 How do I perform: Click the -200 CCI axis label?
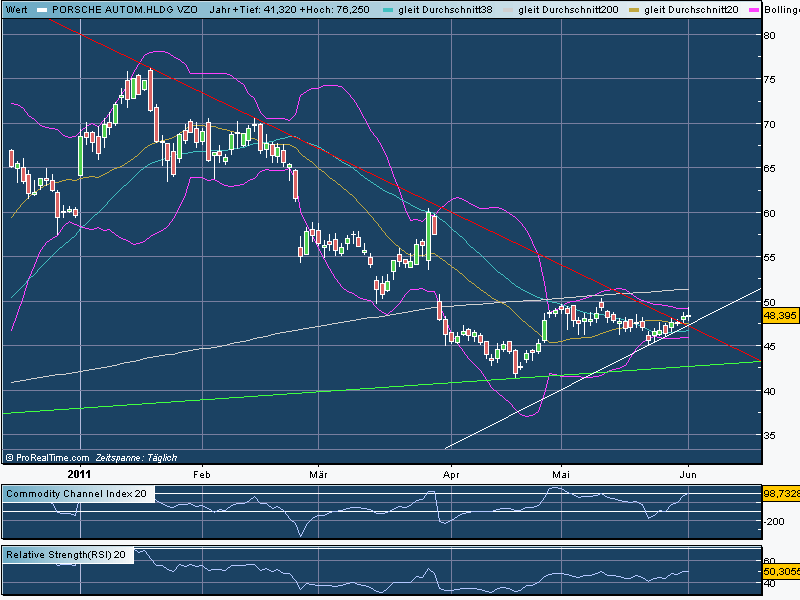pos(774,521)
